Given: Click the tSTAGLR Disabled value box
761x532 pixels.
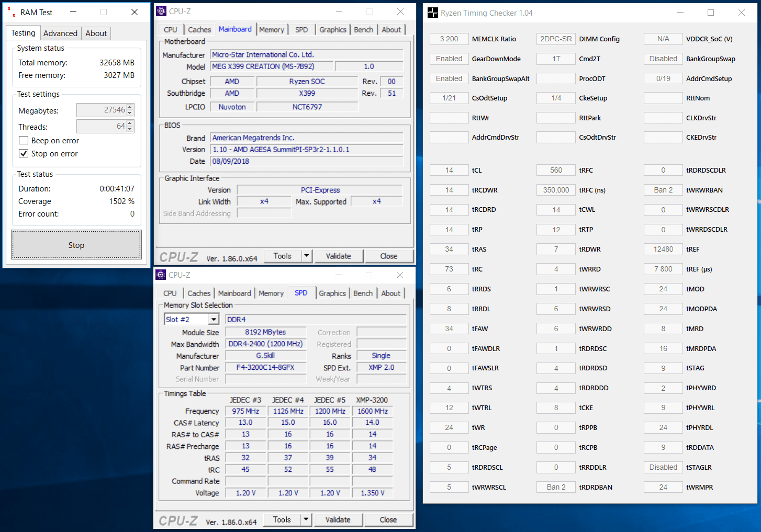Looking at the screenshot, I should (663, 467).
